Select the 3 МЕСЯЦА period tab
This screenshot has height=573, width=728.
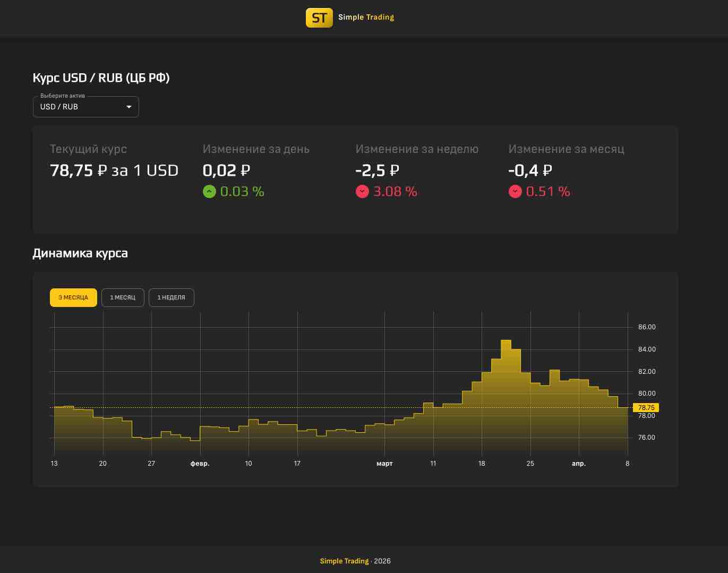(73, 297)
